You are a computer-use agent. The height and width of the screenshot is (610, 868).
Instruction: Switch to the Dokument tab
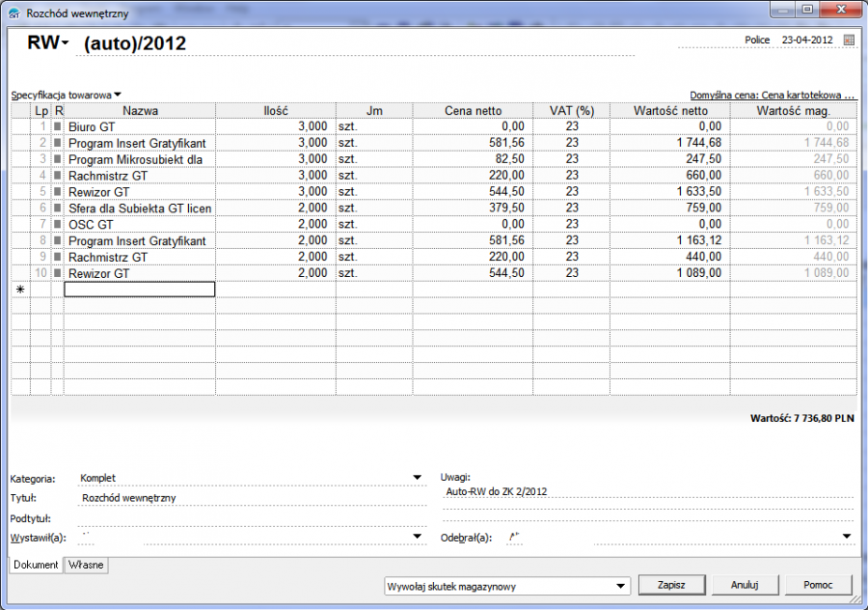(36, 565)
